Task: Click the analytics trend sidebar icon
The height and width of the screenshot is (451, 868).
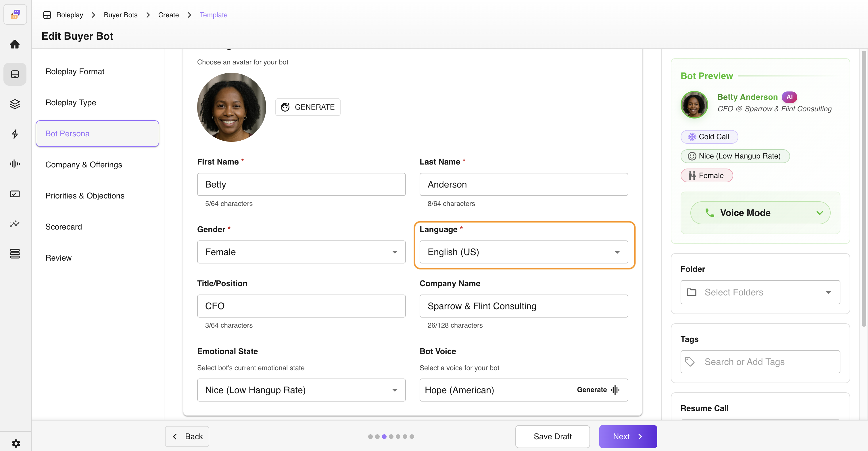Action: point(15,224)
